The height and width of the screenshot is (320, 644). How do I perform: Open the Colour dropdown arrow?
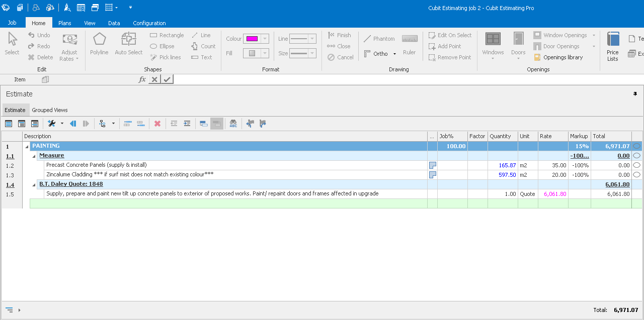coord(265,39)
